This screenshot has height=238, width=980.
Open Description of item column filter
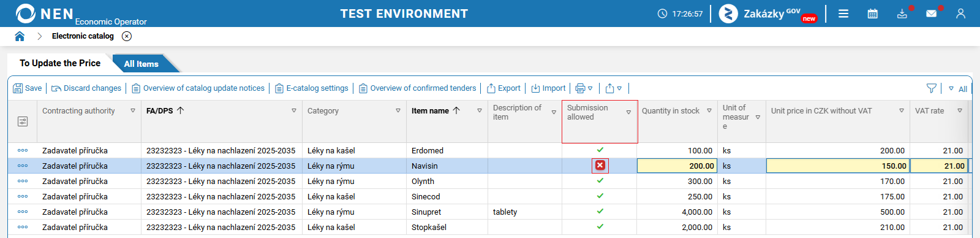(554, 112)
